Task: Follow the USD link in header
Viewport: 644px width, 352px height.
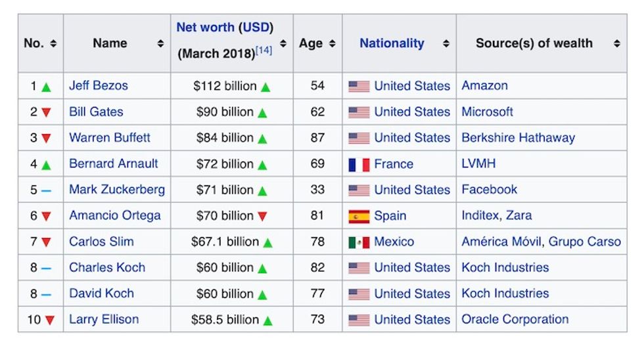Action: 257,28
